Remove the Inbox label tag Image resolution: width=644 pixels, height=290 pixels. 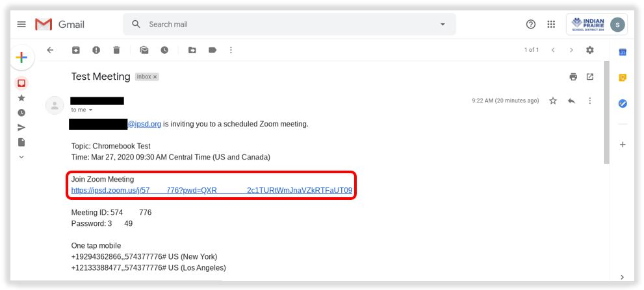pos(155,77)
